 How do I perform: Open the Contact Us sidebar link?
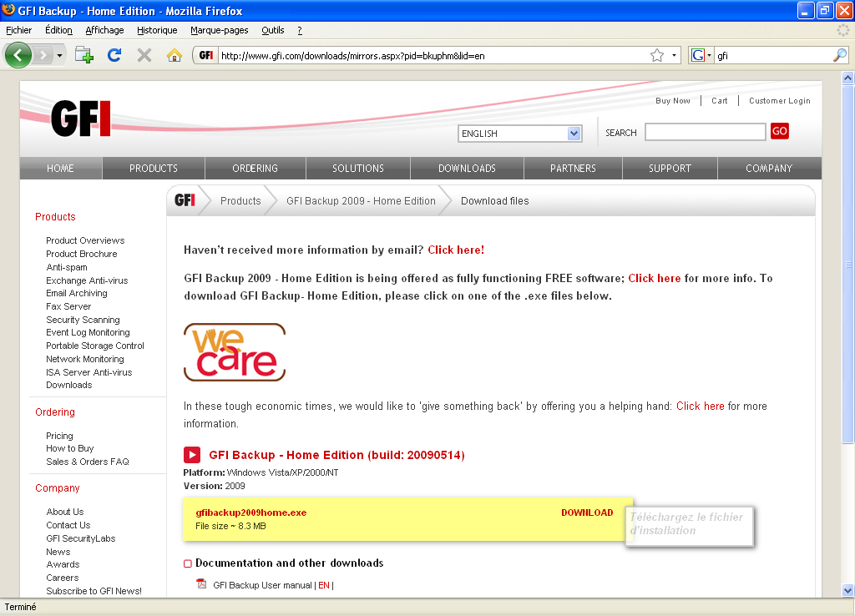point(68,525)
